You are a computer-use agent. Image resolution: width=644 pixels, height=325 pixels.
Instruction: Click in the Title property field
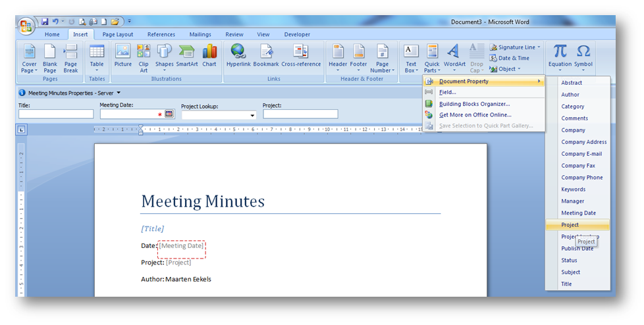56,114
